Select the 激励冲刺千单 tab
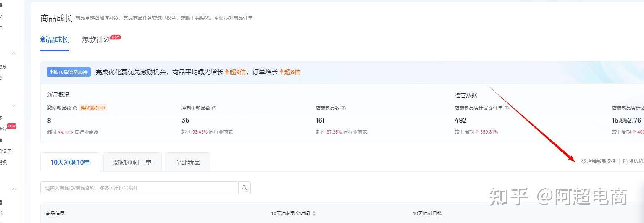The height and width of the screenshot is (223, 644). (132, 162)
